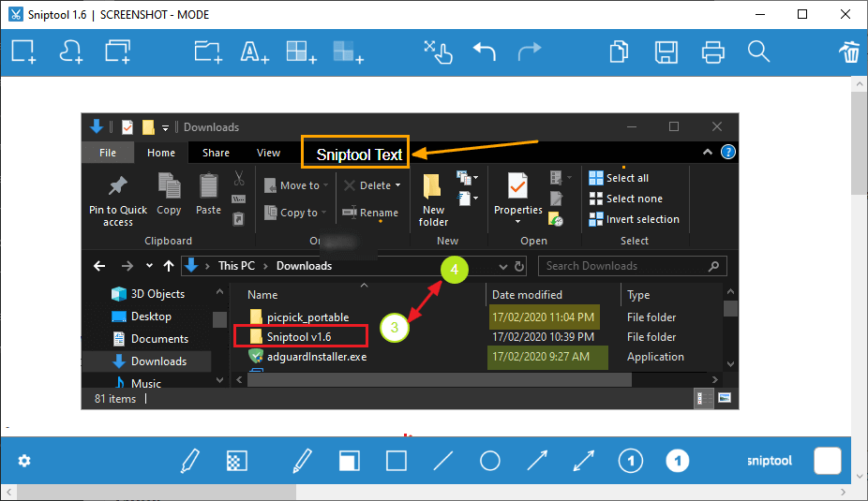Viewport: 868px width, 501px height.
Task: Print the current snip
Action: pos(713,52)
